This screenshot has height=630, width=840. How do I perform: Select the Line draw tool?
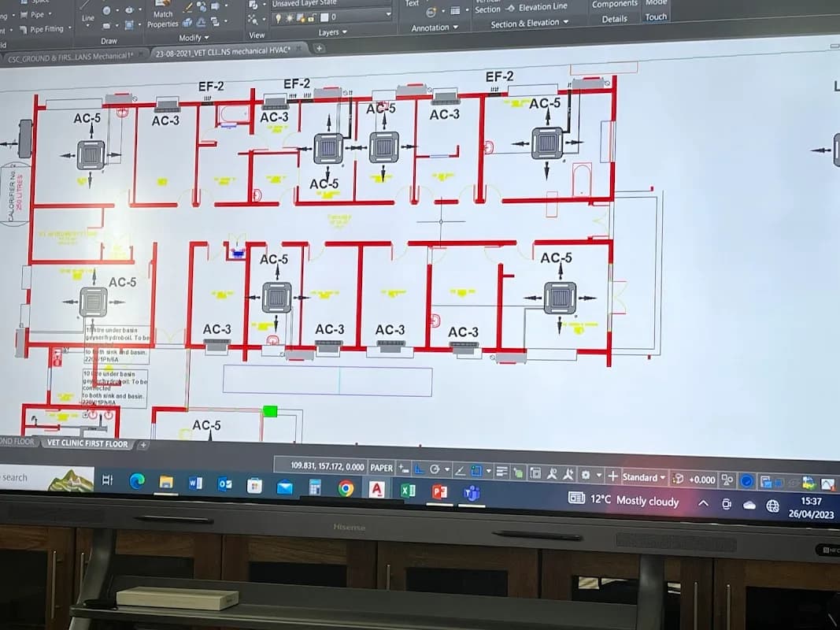pyautogui.click(x=88, y=11)
